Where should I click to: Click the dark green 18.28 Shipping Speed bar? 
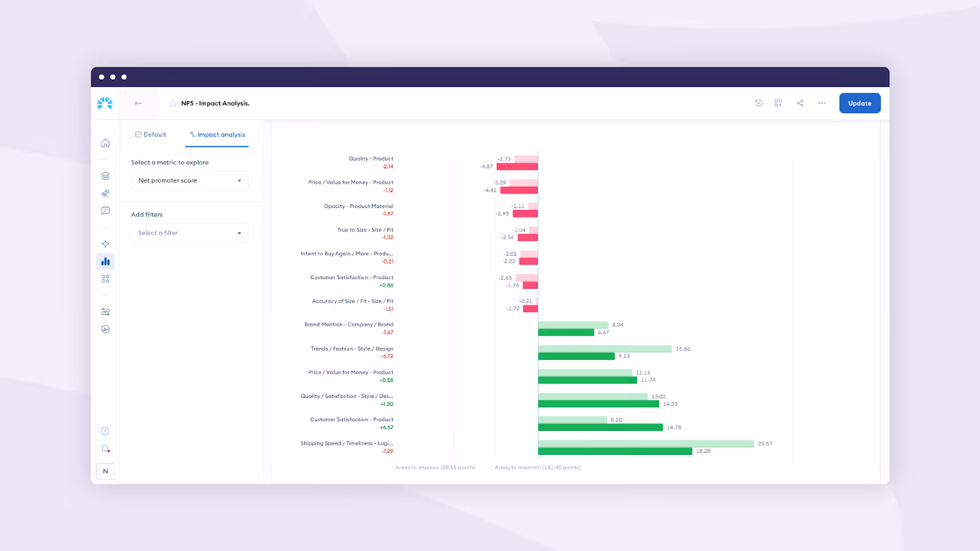615,451
